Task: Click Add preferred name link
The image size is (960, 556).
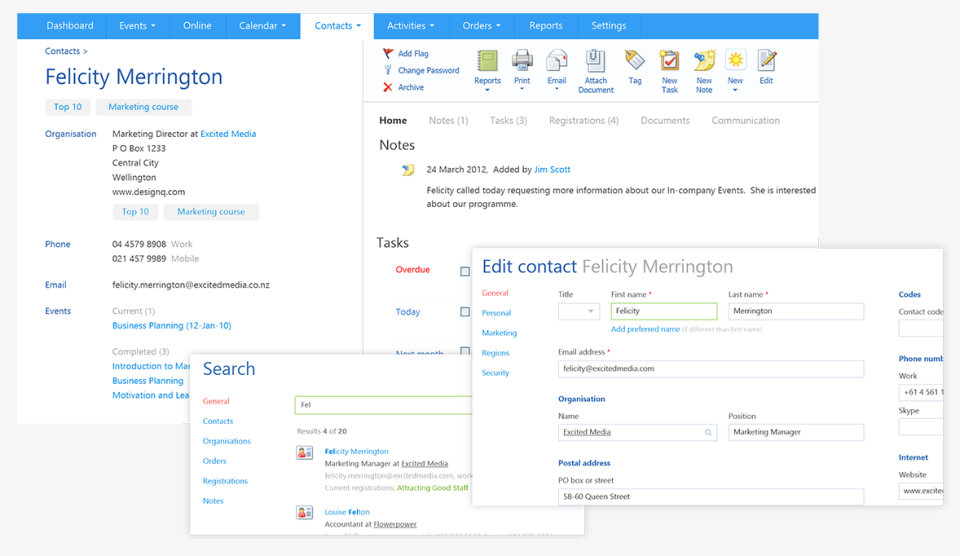Action: [x=645, y=329]
